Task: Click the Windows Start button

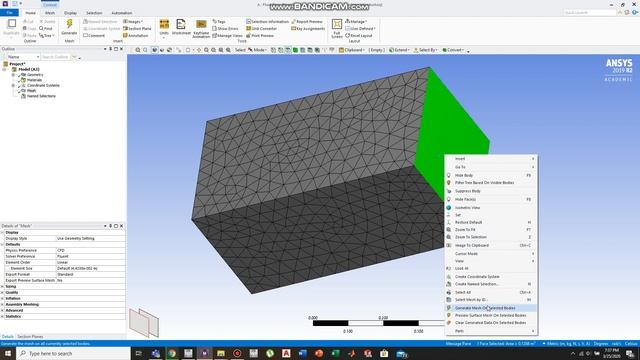Action: coord(8,353)
